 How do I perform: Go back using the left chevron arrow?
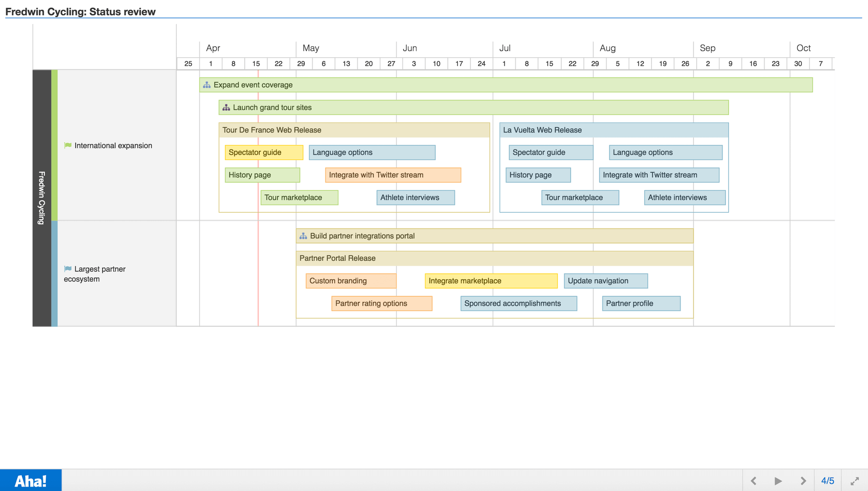(x=754, y=480)
